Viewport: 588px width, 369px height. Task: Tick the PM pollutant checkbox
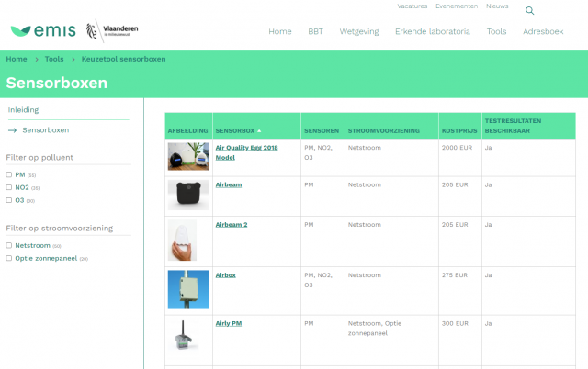tap(9, 174)
